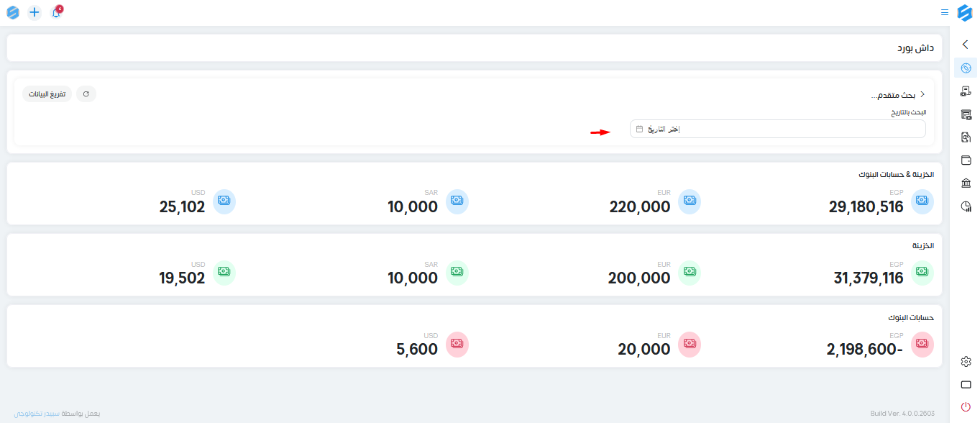Open the dashboard icon in sidebar
Viewport: 980px width, 423px height.
tap(966, 68)
